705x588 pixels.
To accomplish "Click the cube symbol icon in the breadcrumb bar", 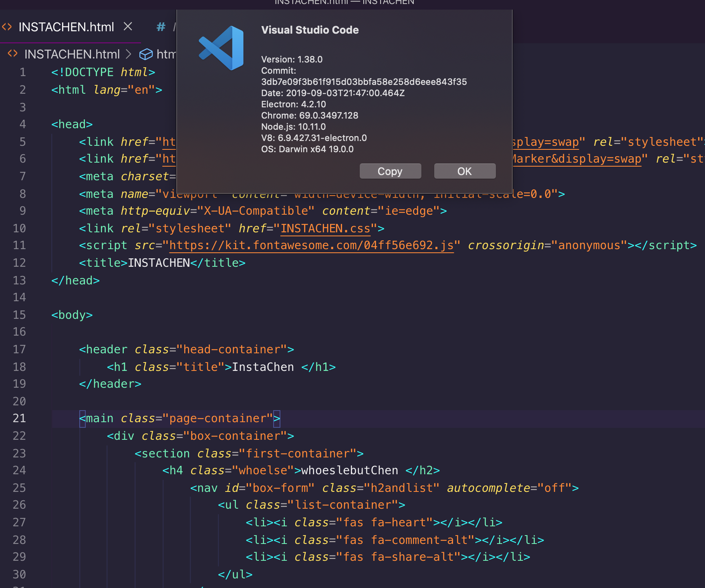I will 146,54.
